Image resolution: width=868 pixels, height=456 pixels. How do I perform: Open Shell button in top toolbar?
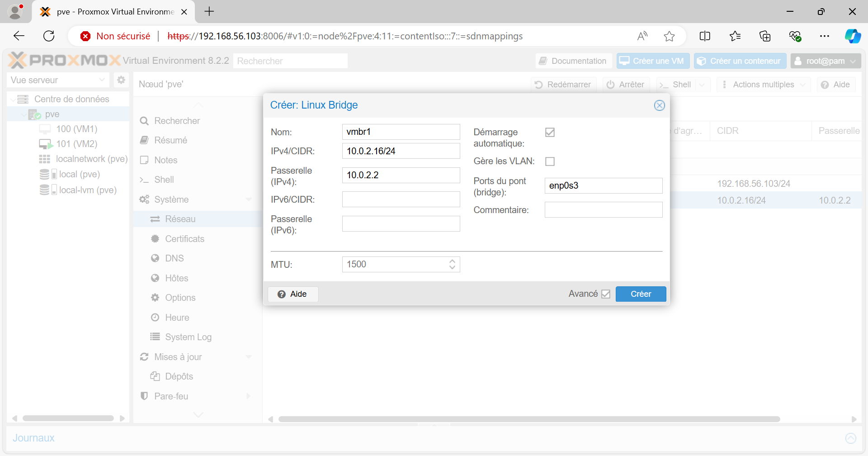click(x=675, y=85)
